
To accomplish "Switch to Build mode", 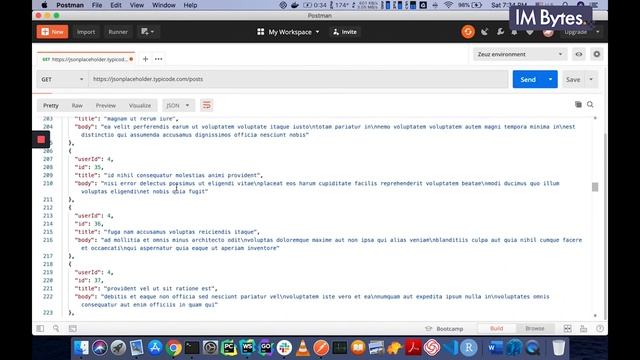I will pyautogui.click(x=496, y=329).
